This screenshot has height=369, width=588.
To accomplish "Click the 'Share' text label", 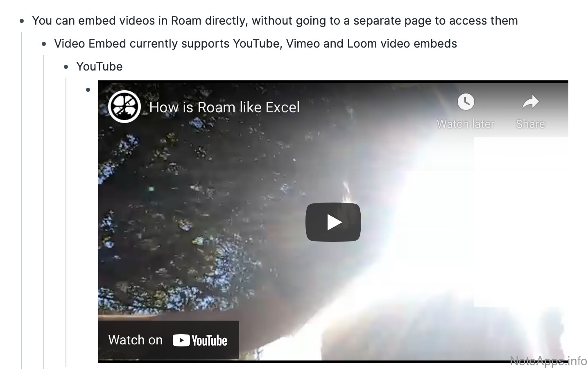I will [530, 124].
